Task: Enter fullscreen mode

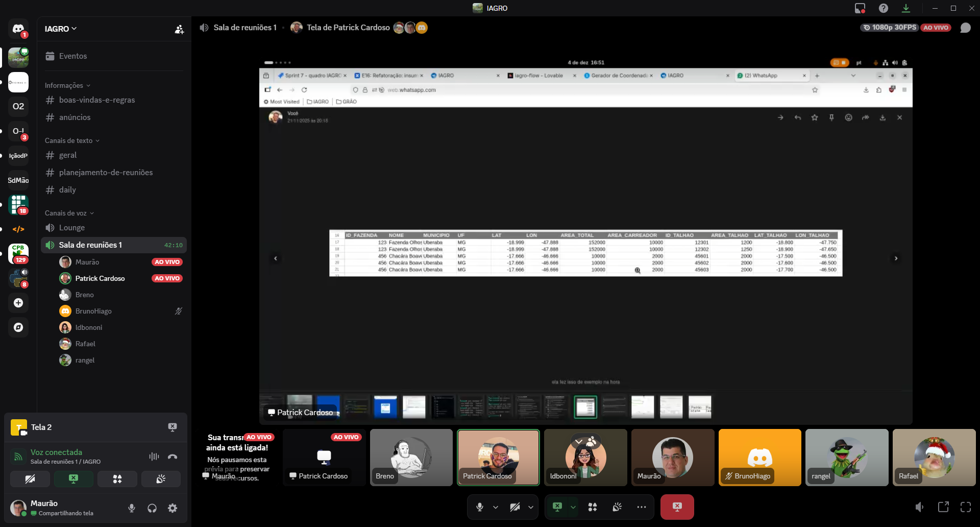Action: pos(966,507)
